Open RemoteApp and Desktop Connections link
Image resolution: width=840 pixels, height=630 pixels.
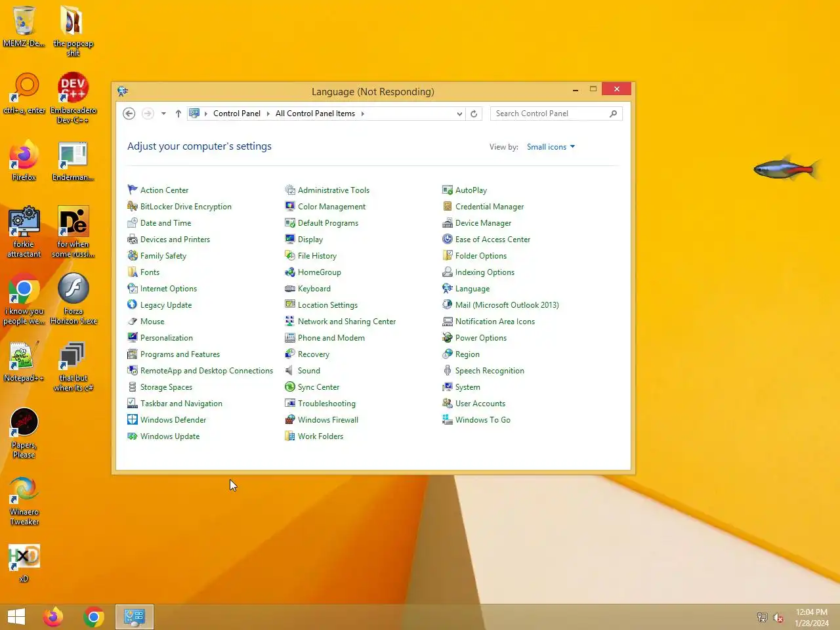207,370
